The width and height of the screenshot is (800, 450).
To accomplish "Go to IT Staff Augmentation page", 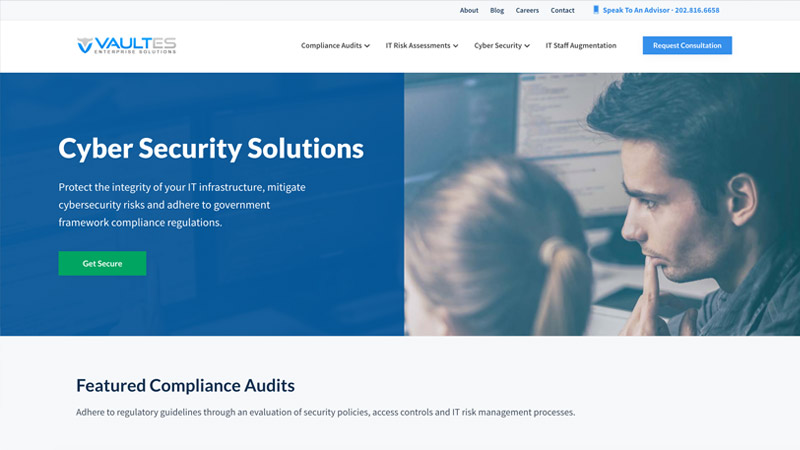I will click(581, 46).
